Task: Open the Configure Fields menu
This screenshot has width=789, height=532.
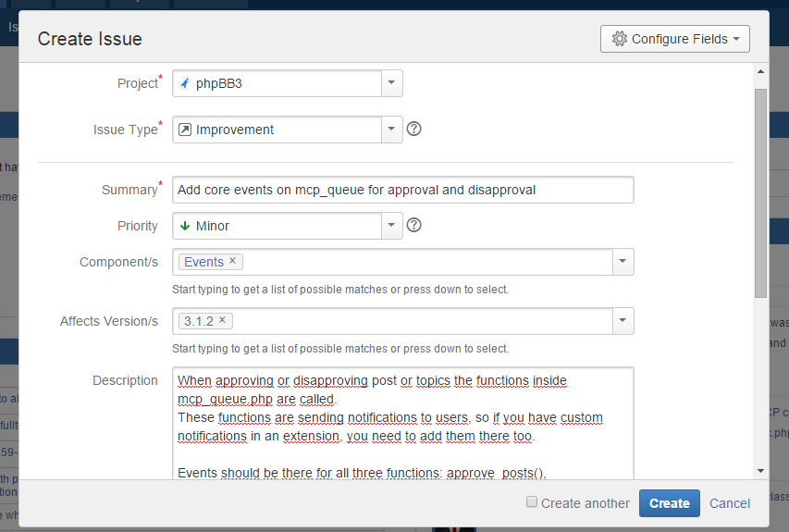Action: (675, 39)
